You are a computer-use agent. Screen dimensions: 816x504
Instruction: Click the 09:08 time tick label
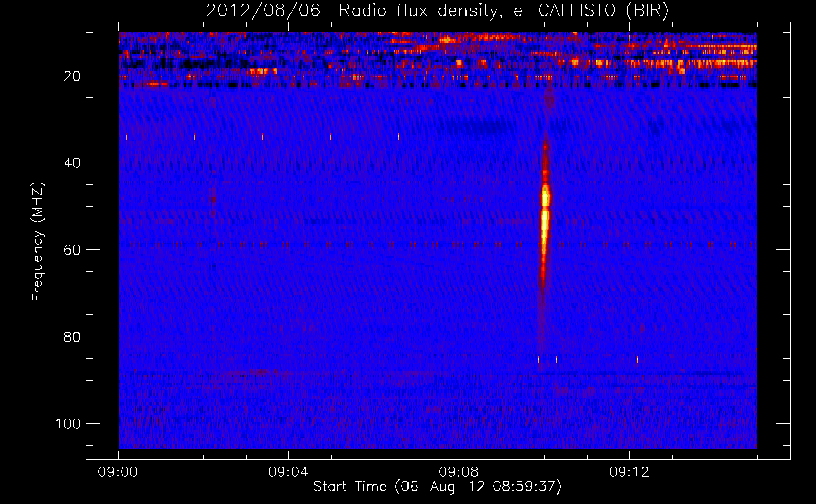click(459, 472)
